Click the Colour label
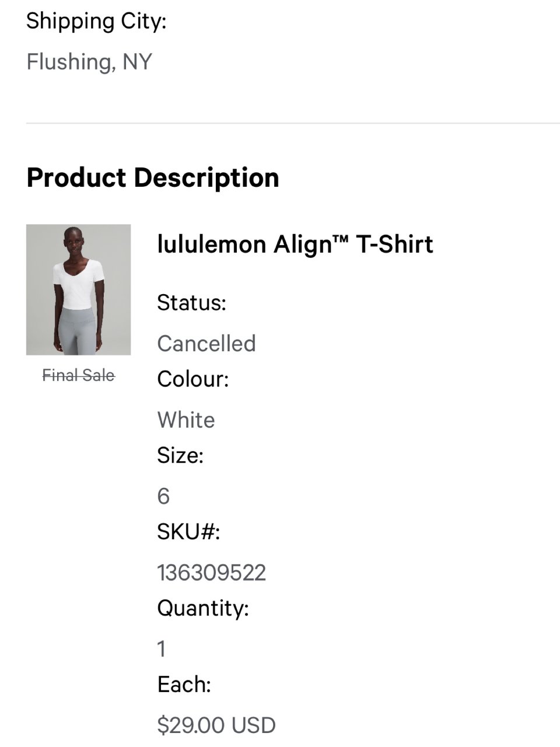Viewport: 560px width, 747px height. [193, 379]
